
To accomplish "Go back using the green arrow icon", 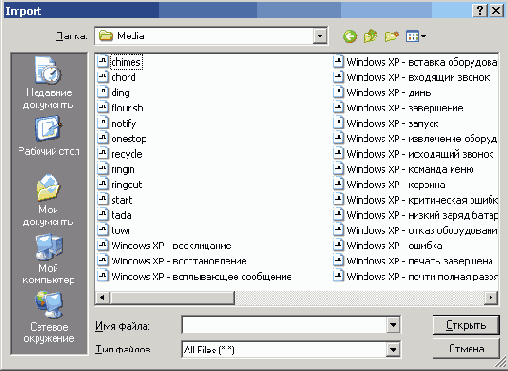I will [x=350, y=36].
